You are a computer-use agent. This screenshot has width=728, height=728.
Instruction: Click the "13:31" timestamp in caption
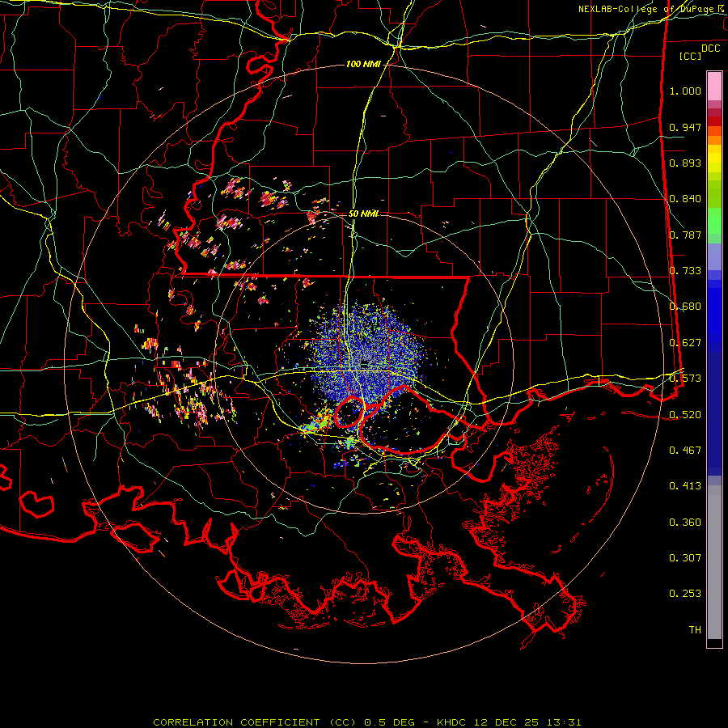pyautogui.click(x=562, y=722)
